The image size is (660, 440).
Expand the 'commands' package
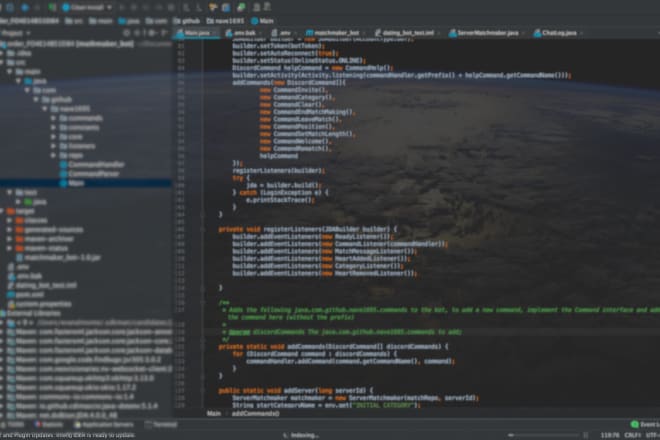53,118
